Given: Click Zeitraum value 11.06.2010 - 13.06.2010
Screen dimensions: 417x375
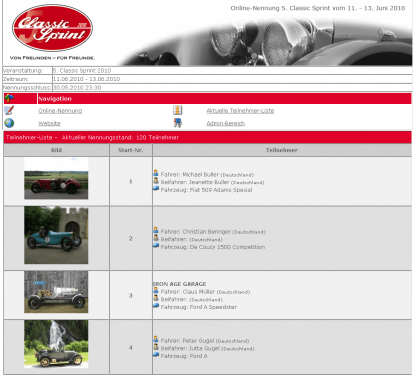Looking at the screenshot, I should (86, 79).
